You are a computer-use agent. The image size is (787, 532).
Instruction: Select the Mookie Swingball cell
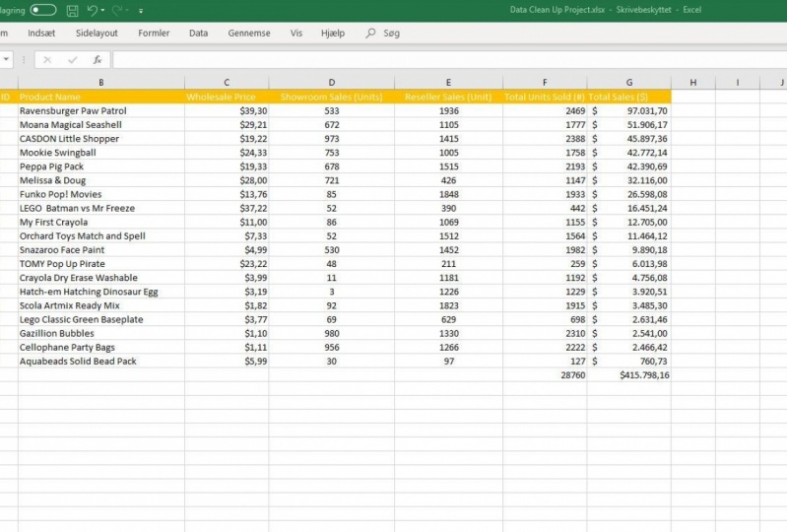101,153
